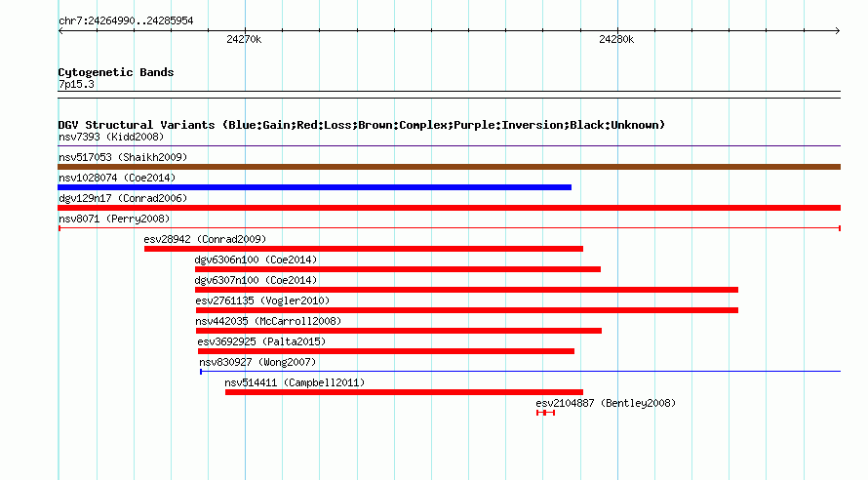The width and height of the screenshot is (868, 480).
Task: Open esv2104887 (Bentley2008) label
Action: pos(606,403)
